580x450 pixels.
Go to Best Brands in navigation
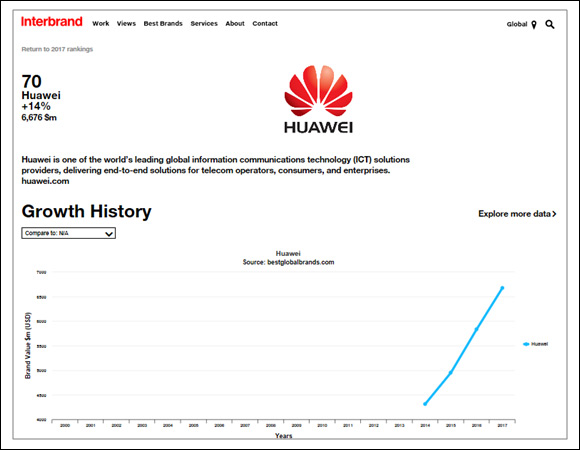click(x=163, y=24)
